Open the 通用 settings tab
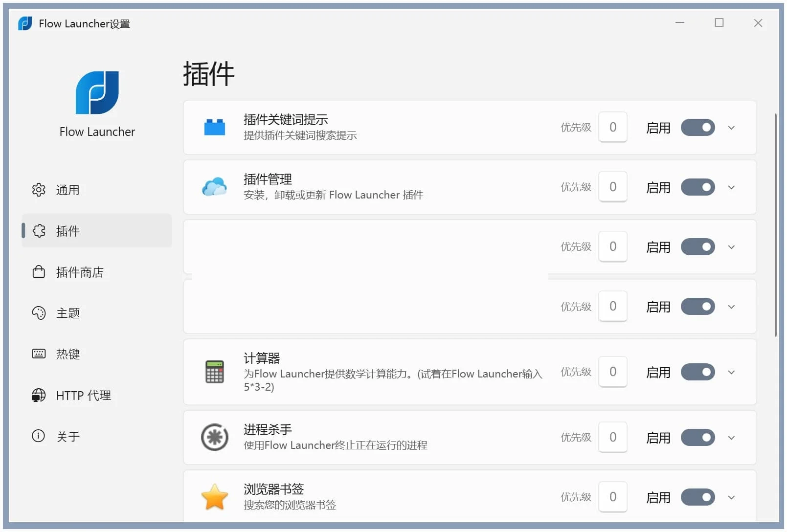Image resolution: width=787 pixels, height=532 pixels. pyautogui.click(x=68, y=190)
